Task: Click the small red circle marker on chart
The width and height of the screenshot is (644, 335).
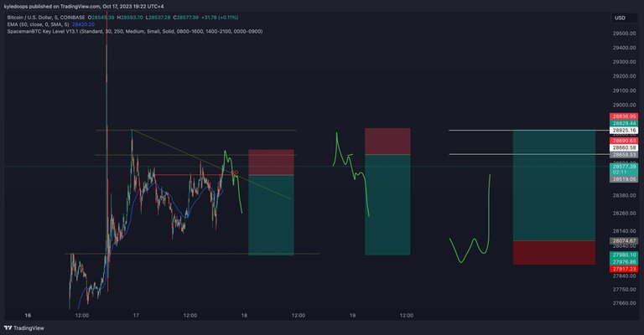Action: coord(236,173)
